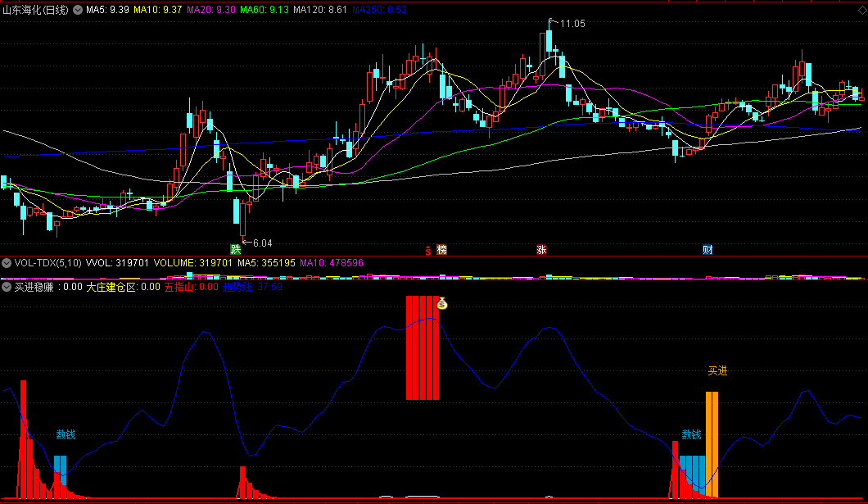Click the 大庄建仓区: 0.00 label
This screenshot has height=504, width=868.
[x=123, y=287]
